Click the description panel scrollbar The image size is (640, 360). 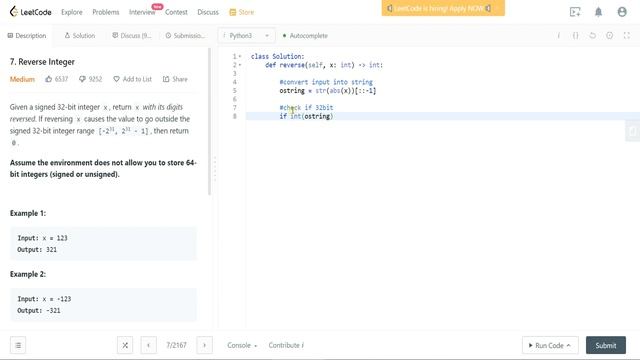coord(210,122)
